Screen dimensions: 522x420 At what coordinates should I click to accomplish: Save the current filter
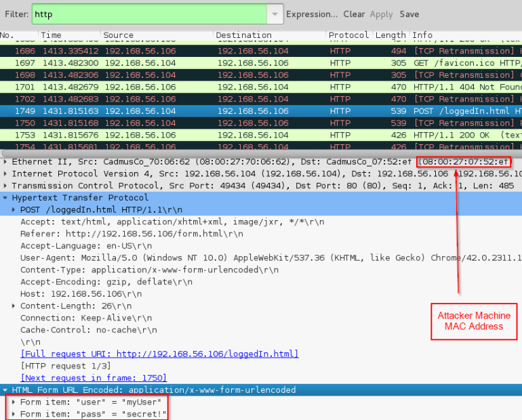coord(409,14)
